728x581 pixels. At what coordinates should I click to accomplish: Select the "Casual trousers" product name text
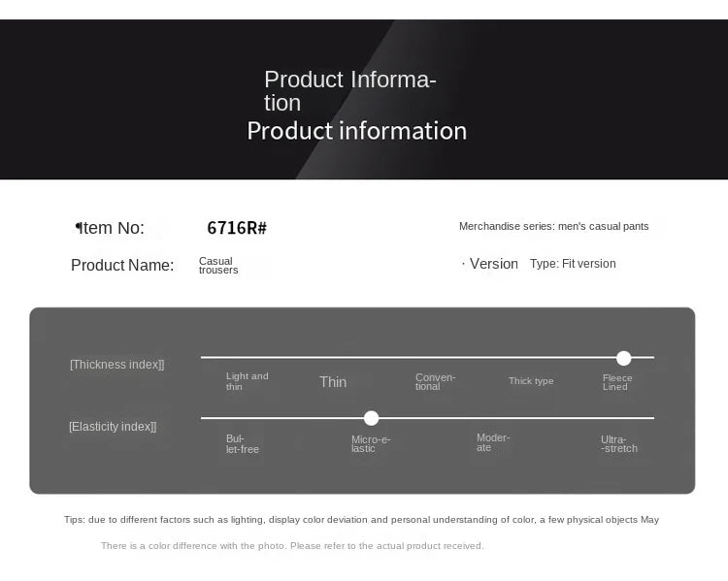(x=217, y=265)
